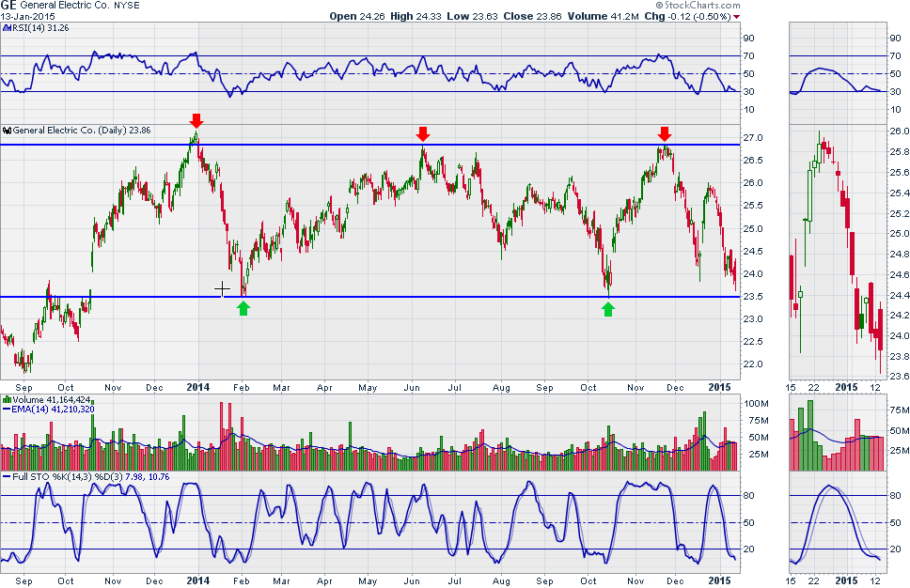
Task: Click the General Electric Co. (Daily) 23.86 label
Action: pyautogui.click(x=82, y=131)
